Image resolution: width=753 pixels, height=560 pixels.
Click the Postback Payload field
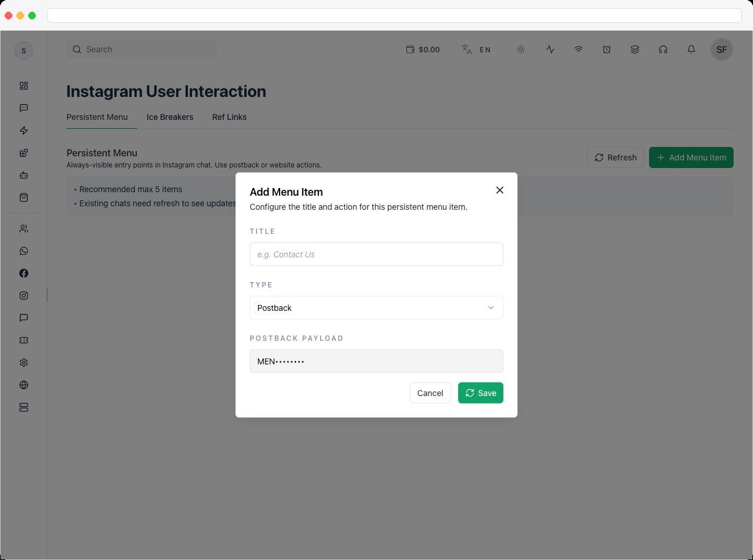376,361
